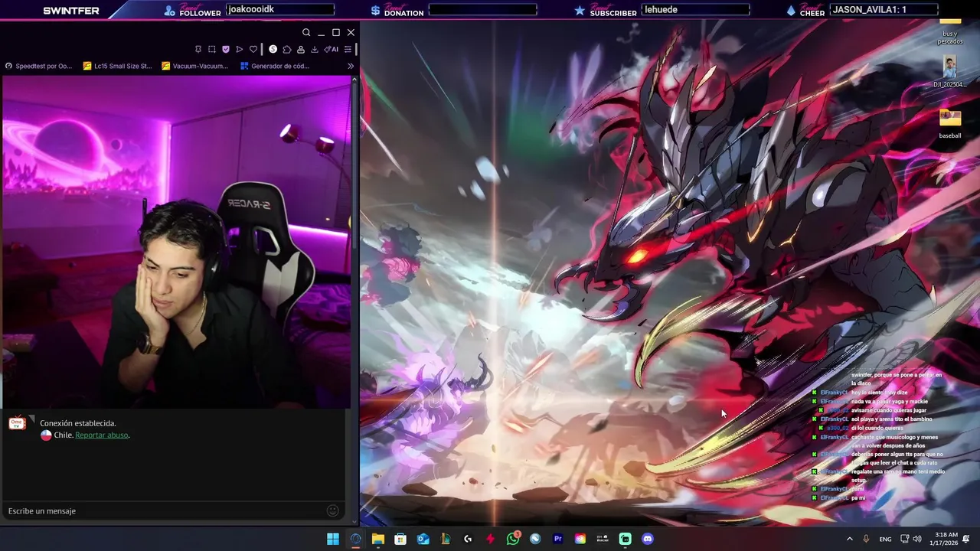Click Conexión establecida. status text

point(78,423)
